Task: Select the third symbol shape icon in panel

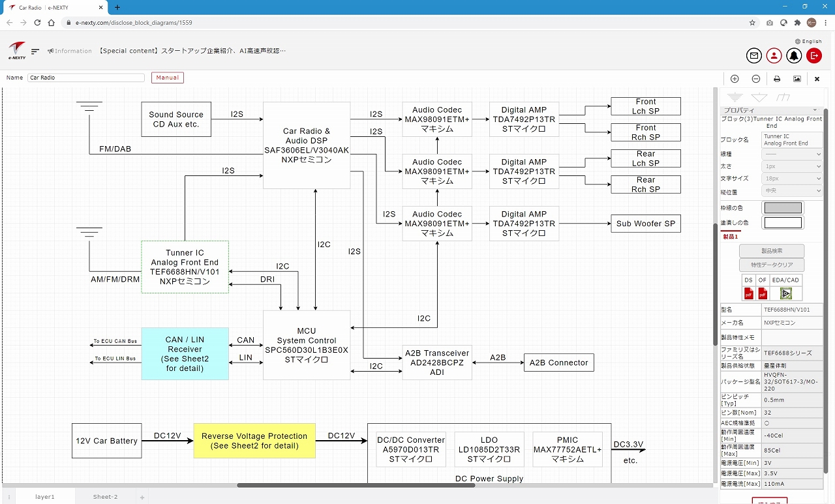Action: click(x=783, y=97)
